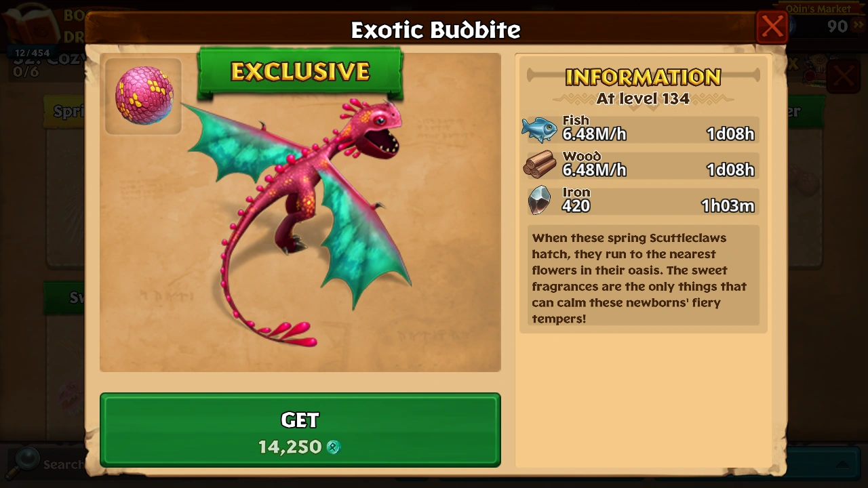The image size is (868, 488).
Task: Click the Iron ore icon
Action: pos(540,201)
